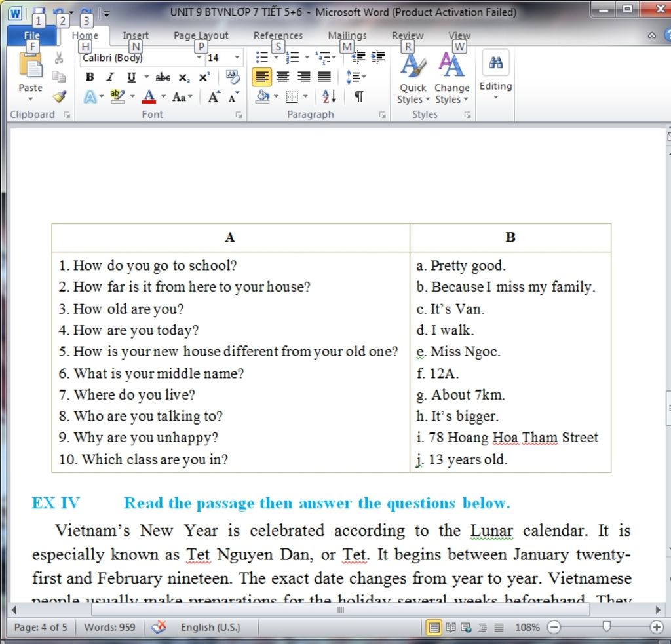The image size is (671, 644).
Task: Minimize the ribbon with the caret
Action: click(652, 35)
